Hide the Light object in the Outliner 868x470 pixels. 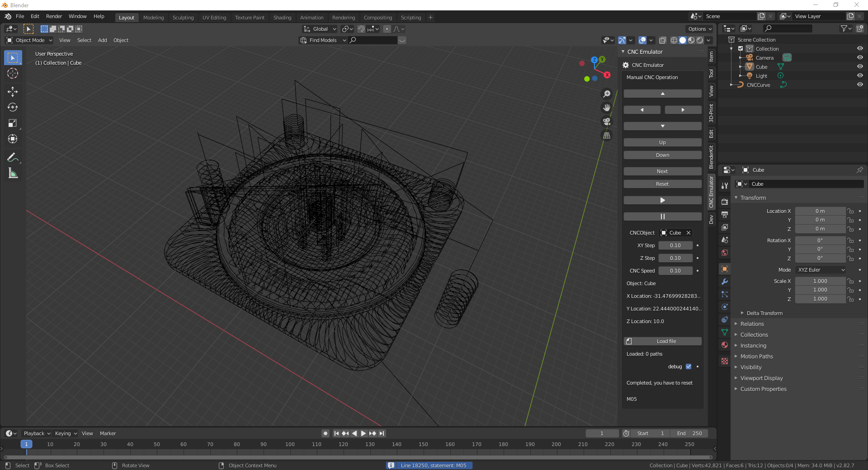coord(860,75)
